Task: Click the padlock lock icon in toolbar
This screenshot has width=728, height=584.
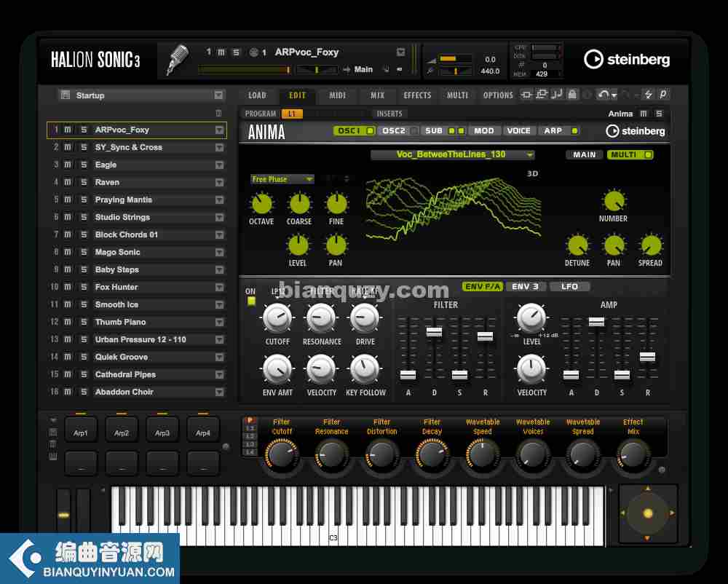Action: pyautogui.click(x=572, y=95)
